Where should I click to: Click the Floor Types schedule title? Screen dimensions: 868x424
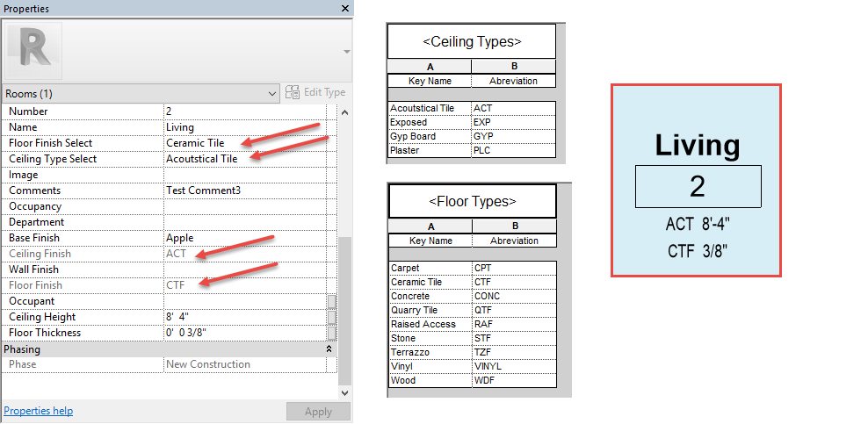[473, 201]
